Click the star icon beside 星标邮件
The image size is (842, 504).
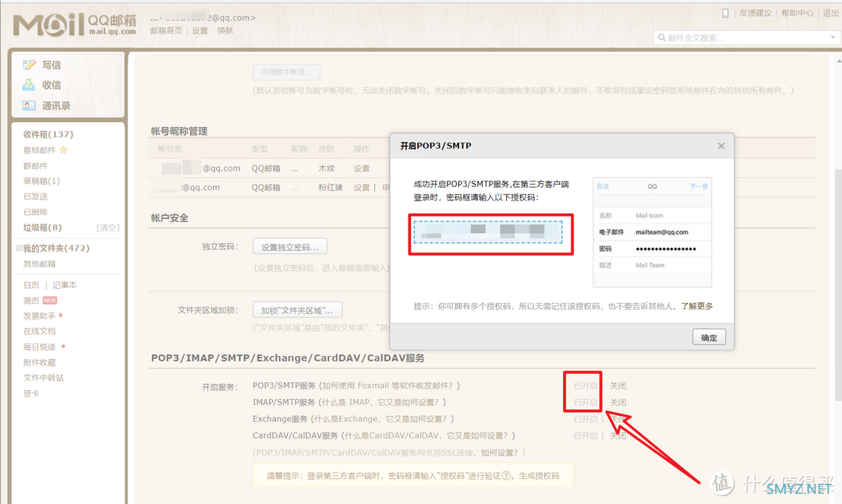[63, 150]
